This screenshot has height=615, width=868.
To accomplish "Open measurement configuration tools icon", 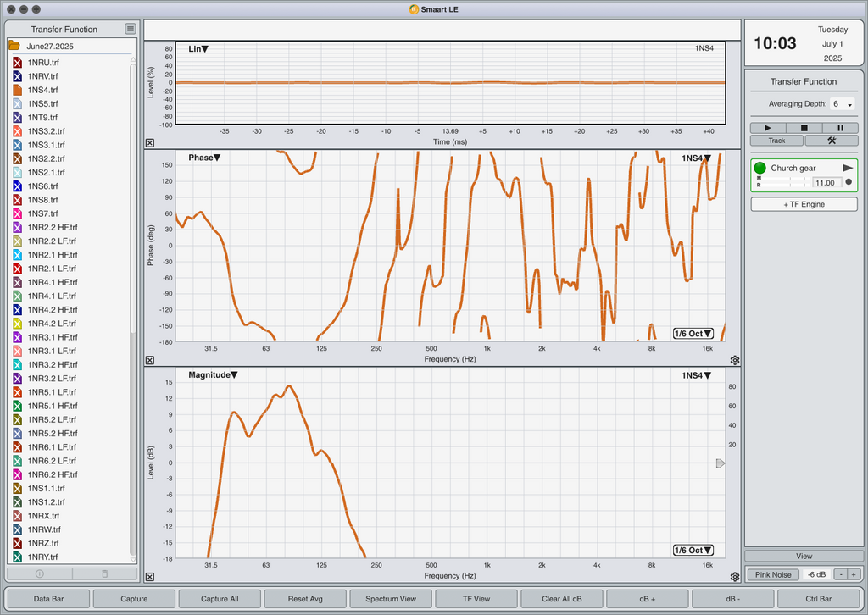I will [x=832, y=141].
